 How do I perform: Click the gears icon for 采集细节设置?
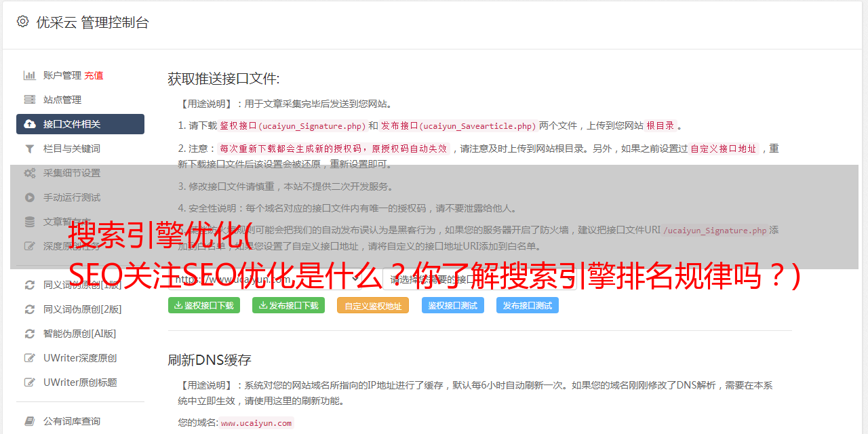click(x=30, y=173)
